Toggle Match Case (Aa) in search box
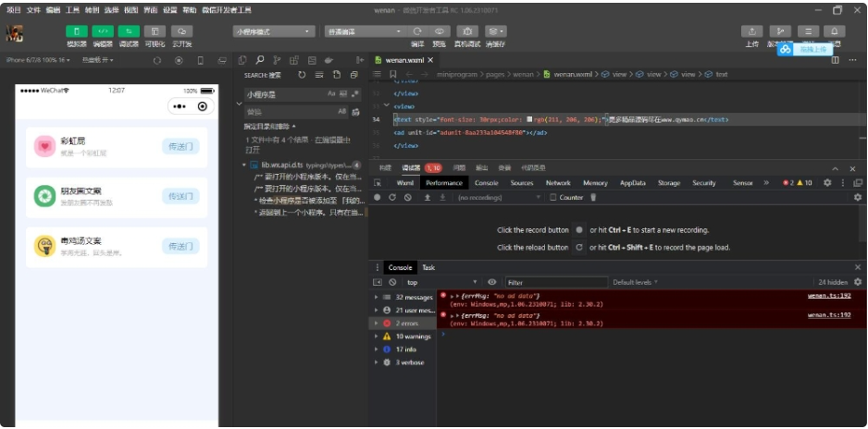Viewport: 868px width, 429px height. 331,93
